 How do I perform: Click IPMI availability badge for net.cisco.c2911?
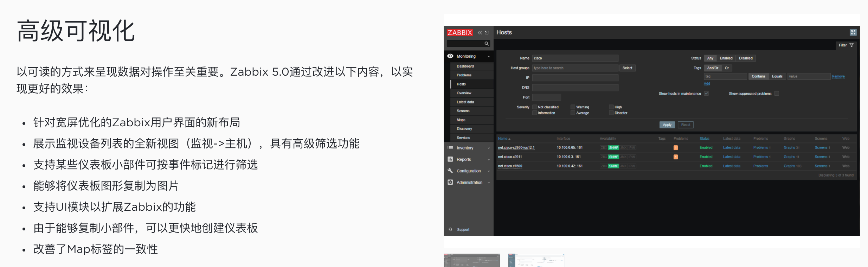pyautogui.click(x=632, y=157)
